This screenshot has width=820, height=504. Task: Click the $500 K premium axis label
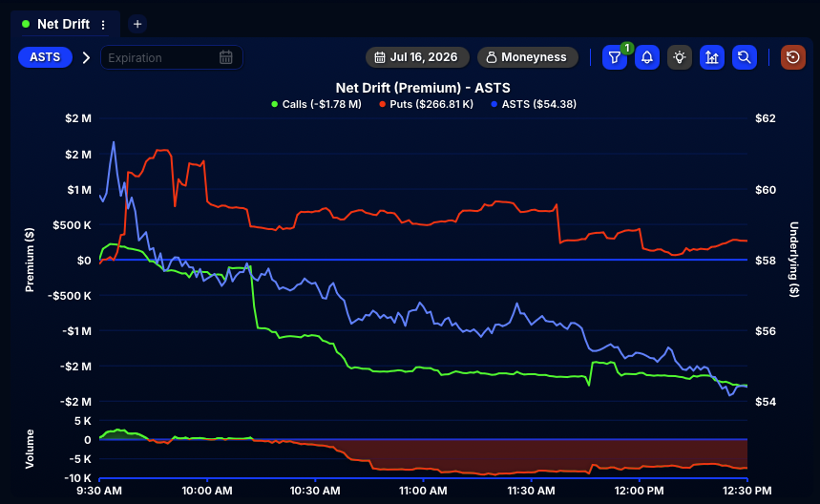click(x=73, y=225)
